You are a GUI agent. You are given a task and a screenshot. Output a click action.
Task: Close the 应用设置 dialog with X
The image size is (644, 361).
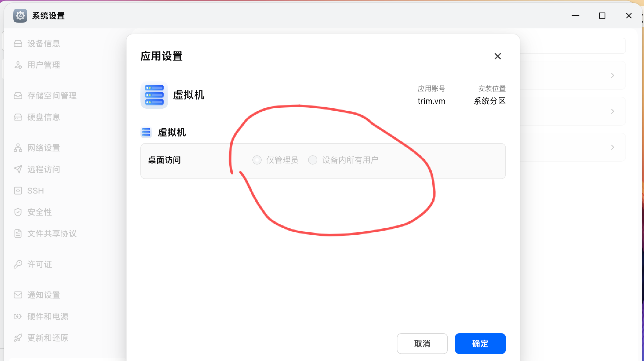(x=498, y=56)
